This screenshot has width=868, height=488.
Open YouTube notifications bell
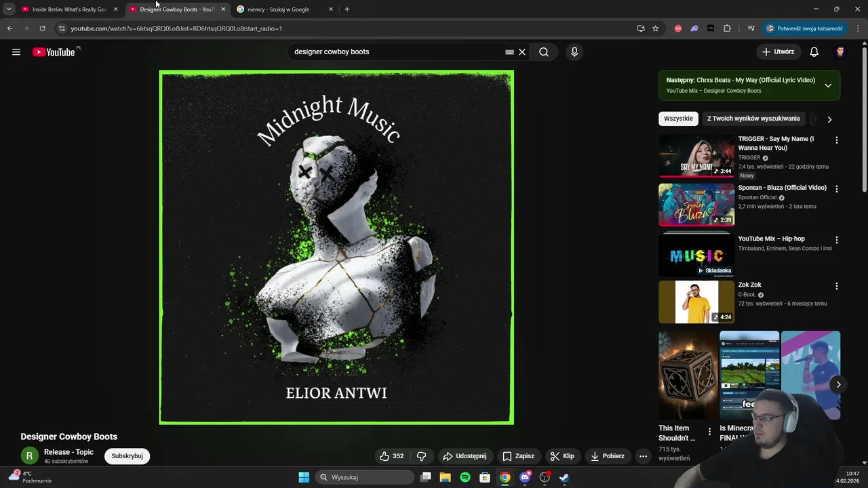click(814, 52)
